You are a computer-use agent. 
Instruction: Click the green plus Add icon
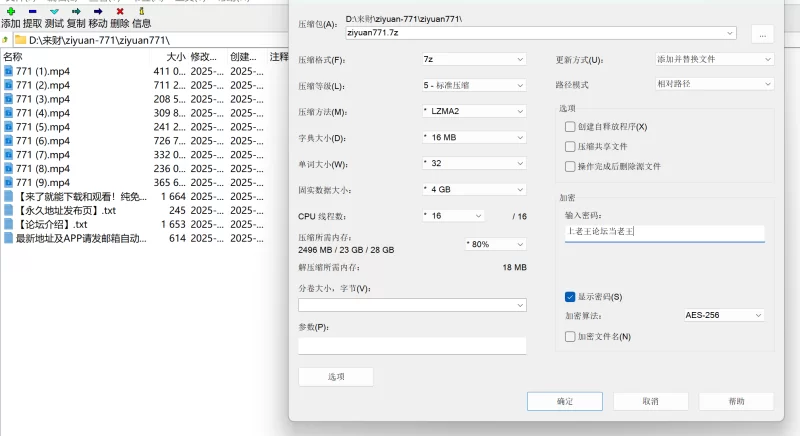[x=11, y=11]
